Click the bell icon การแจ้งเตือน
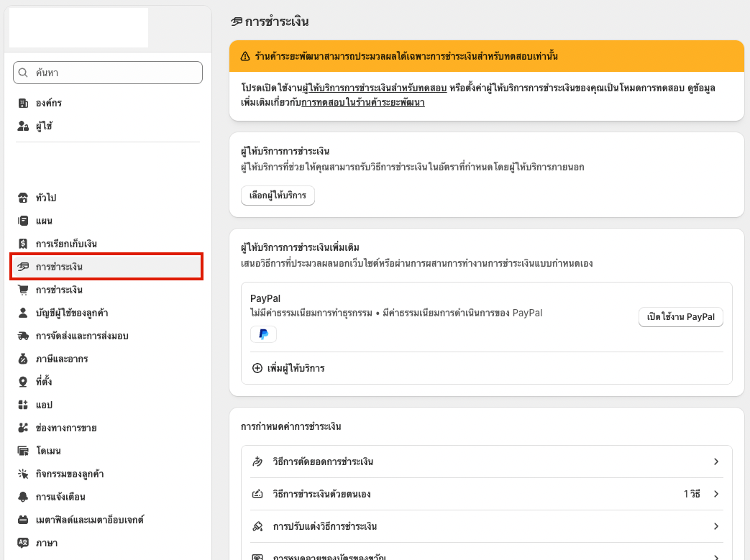Image resolution: width=750 pixels, height=560 pixels. [x=23, y=497]
